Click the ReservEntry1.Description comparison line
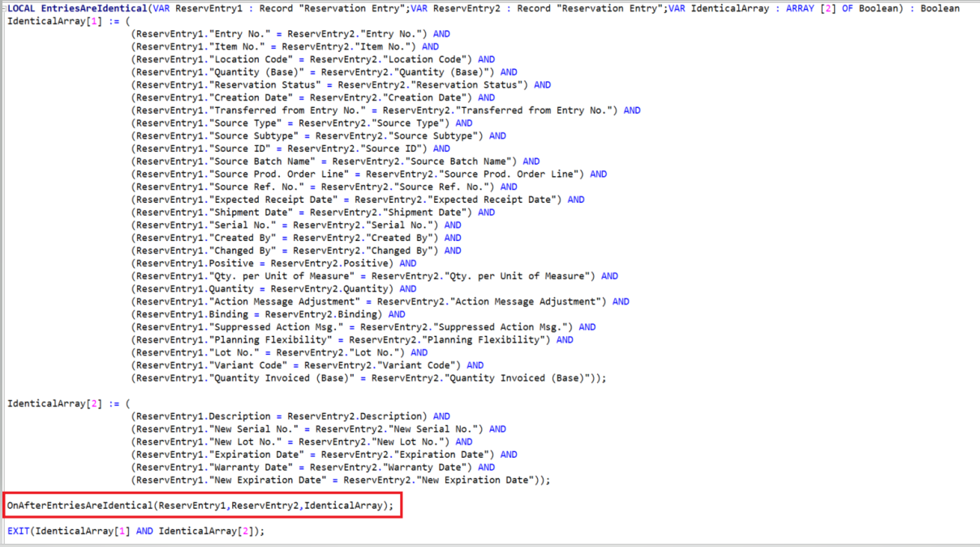The width and height of the screenshot is (980, 547). [x=290, y=416]
